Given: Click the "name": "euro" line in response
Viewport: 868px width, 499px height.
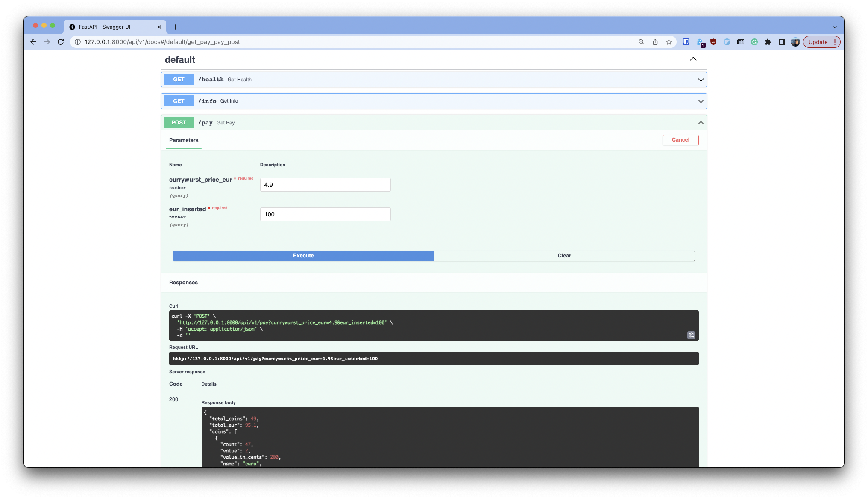Looking at the screenshot, I should 241,464.
